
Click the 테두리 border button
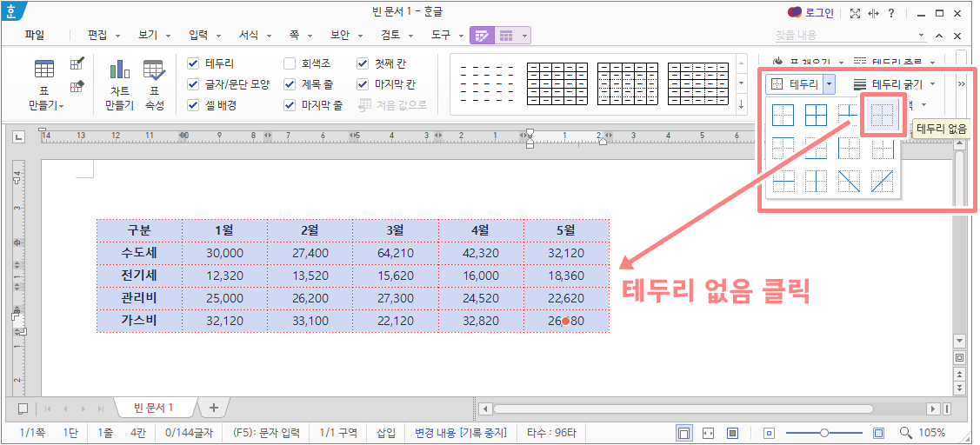pos(794,83)
